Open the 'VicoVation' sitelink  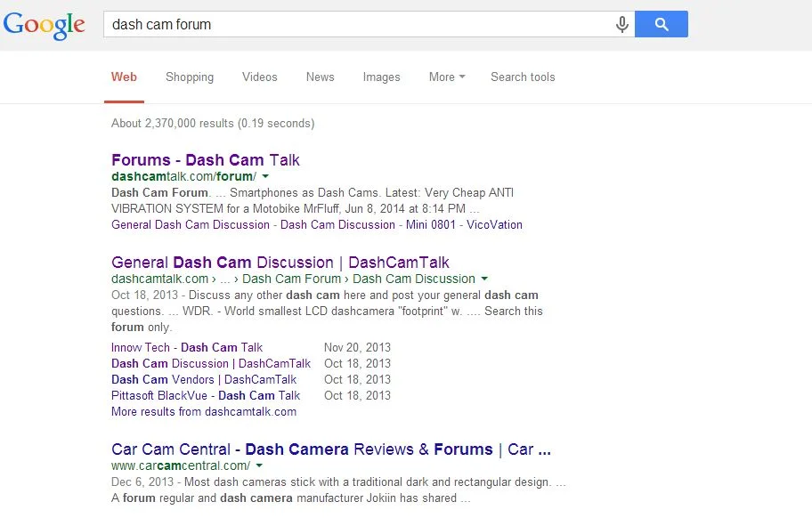tap(494, 224)
